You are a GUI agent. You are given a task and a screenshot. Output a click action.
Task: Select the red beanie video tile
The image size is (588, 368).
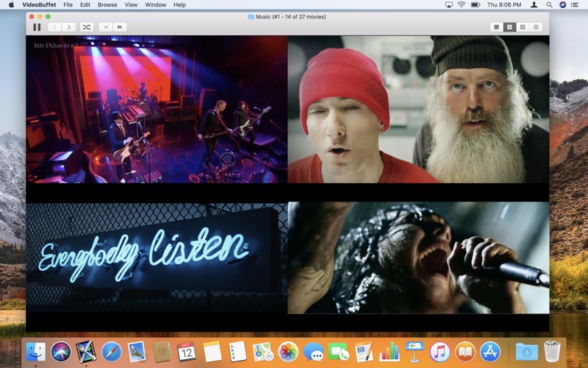tap(418, 109)
